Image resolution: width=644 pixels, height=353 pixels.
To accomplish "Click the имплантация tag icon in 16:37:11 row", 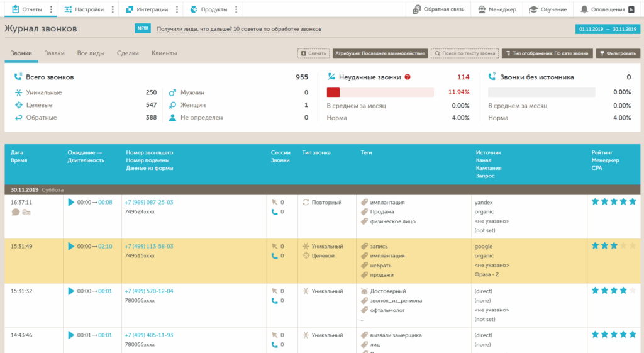I will click(x=364, y=202).
